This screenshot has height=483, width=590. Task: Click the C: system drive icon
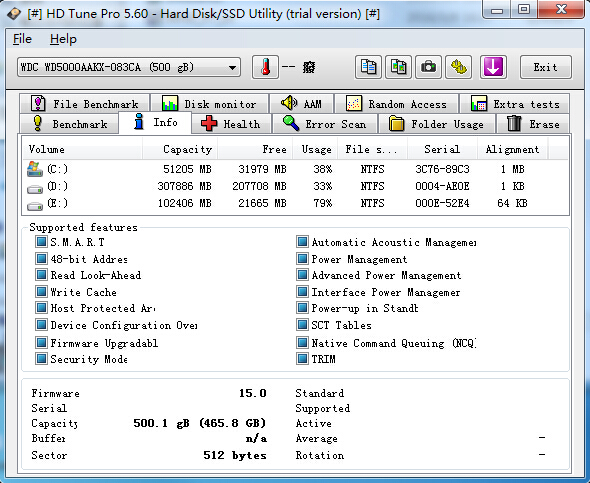point(35,169)
